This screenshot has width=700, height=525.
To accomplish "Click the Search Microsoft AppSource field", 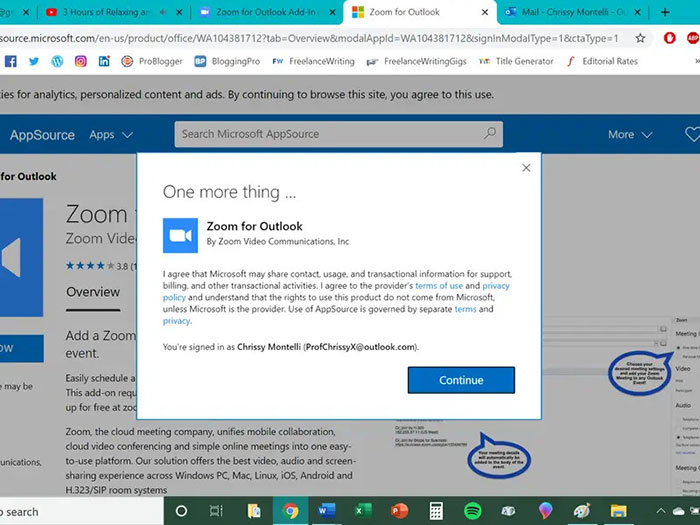I will (338, 134).
